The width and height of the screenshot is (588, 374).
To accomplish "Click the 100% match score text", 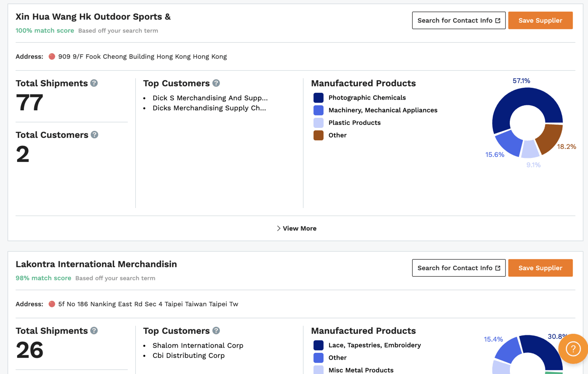I will point(45,31).
